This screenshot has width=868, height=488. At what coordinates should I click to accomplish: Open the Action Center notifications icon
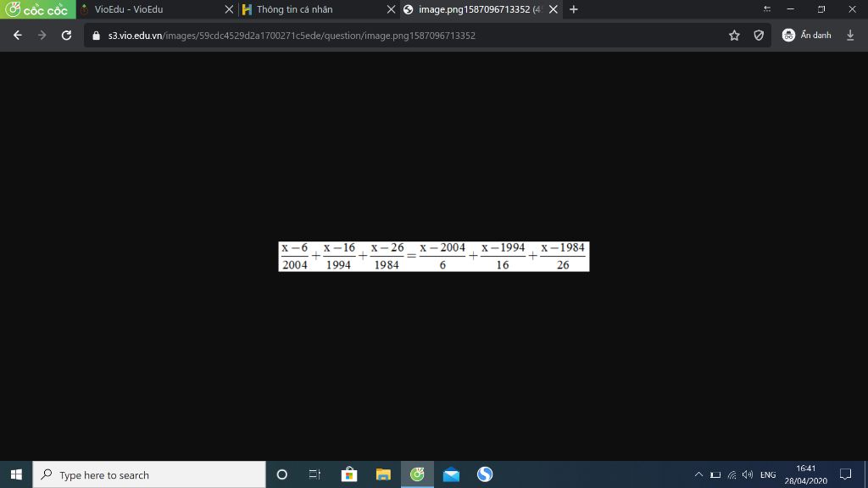pyautogui.click(x=845, y=474)
